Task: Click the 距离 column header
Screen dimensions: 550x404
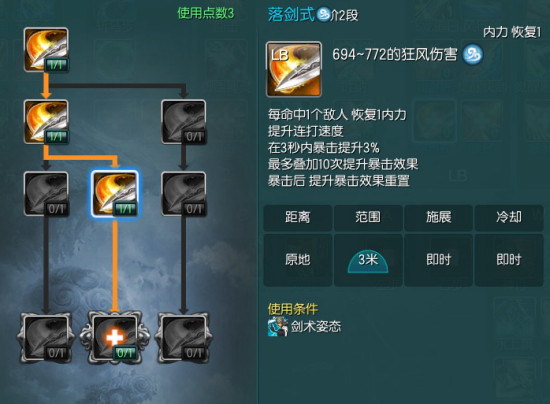Action: [x=297, y=217]
